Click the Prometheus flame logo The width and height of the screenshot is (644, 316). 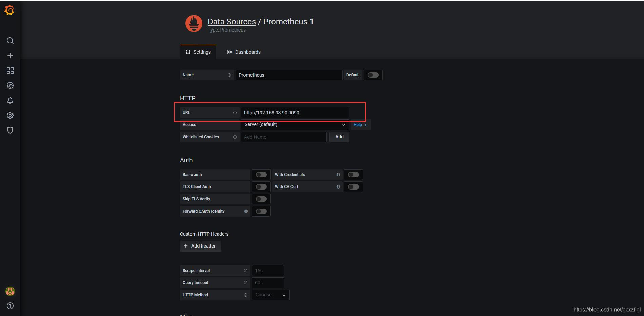194,23
